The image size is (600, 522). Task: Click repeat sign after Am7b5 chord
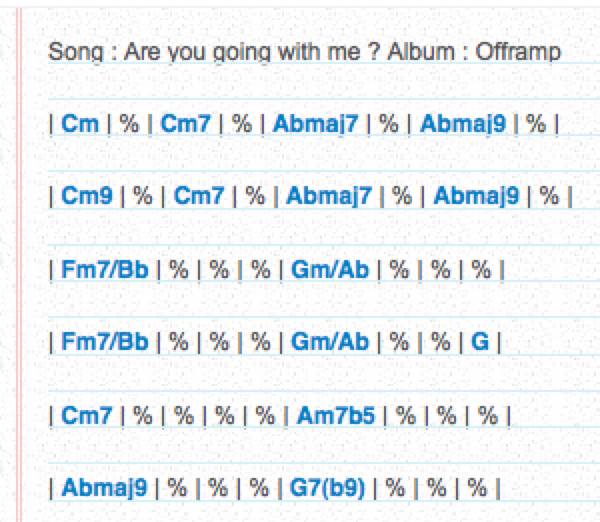coord(405,415)
